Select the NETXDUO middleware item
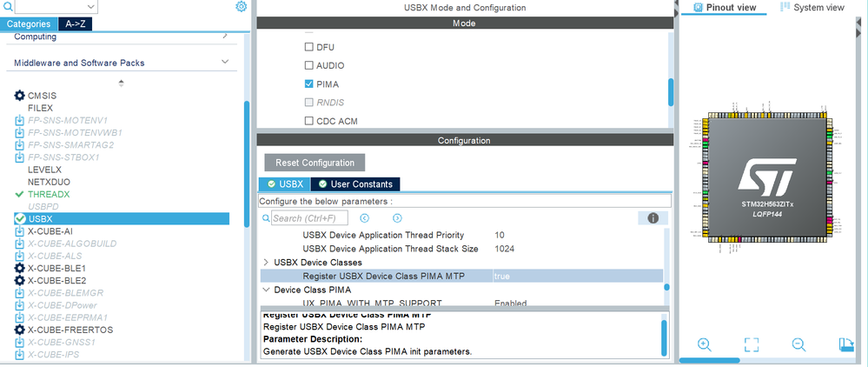 point(49,182)
